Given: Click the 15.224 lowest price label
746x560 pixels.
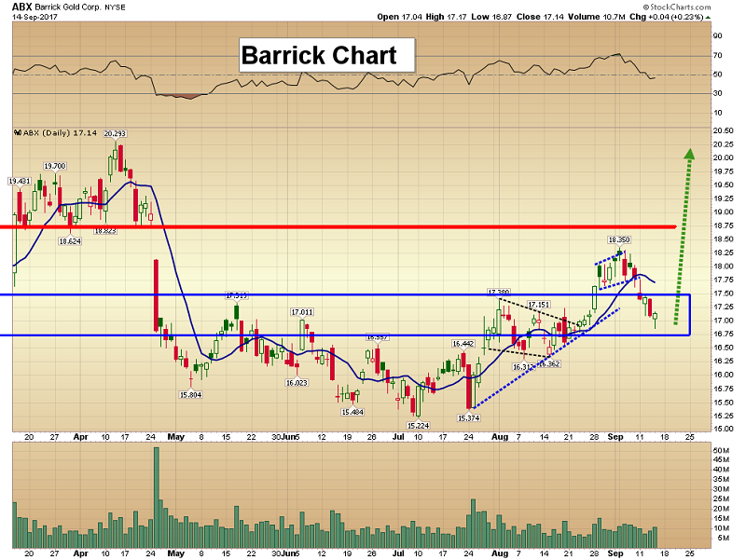Looking at the screenshot, I should tap(418, 426).
